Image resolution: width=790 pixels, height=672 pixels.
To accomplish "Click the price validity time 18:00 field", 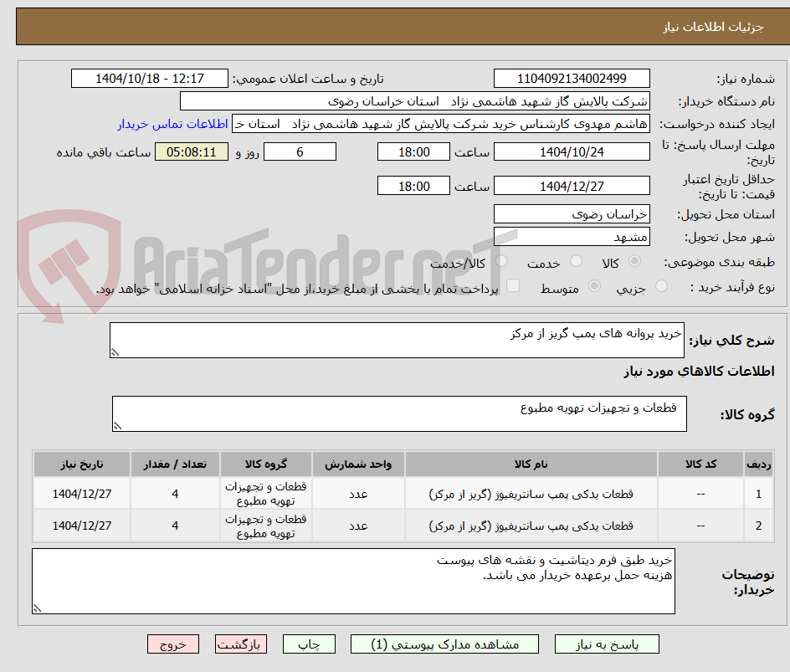I will point(413,186).
